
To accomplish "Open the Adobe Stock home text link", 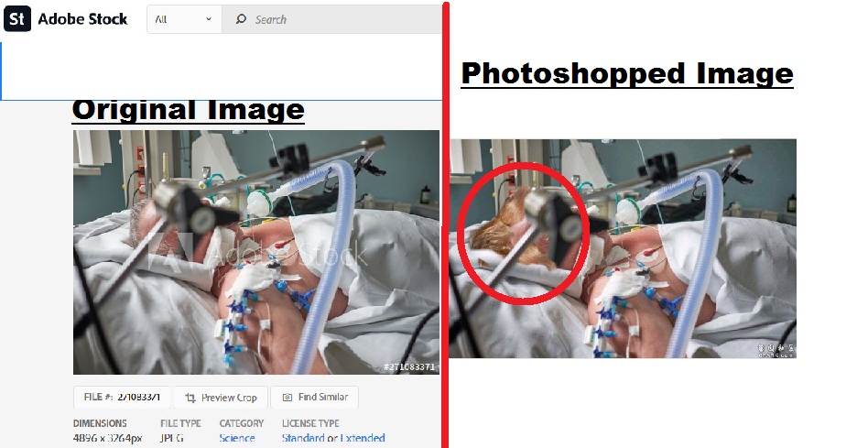I will tap(82, 19).
